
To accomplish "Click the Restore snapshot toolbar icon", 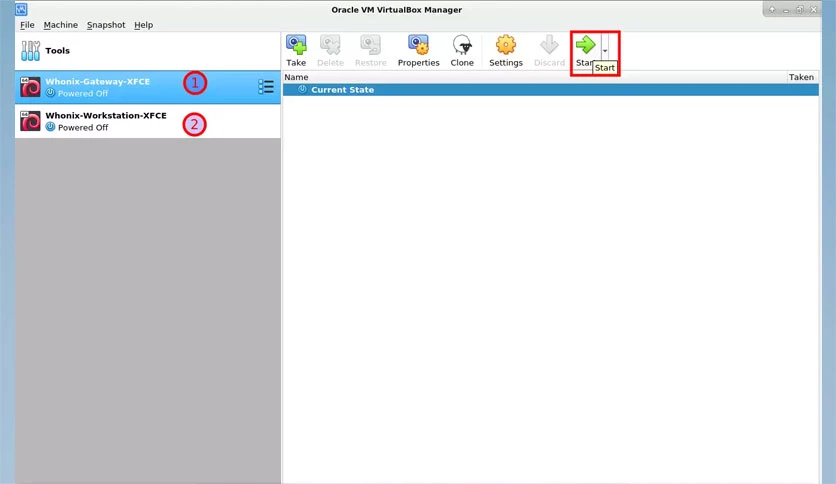I will pos(371,45).
